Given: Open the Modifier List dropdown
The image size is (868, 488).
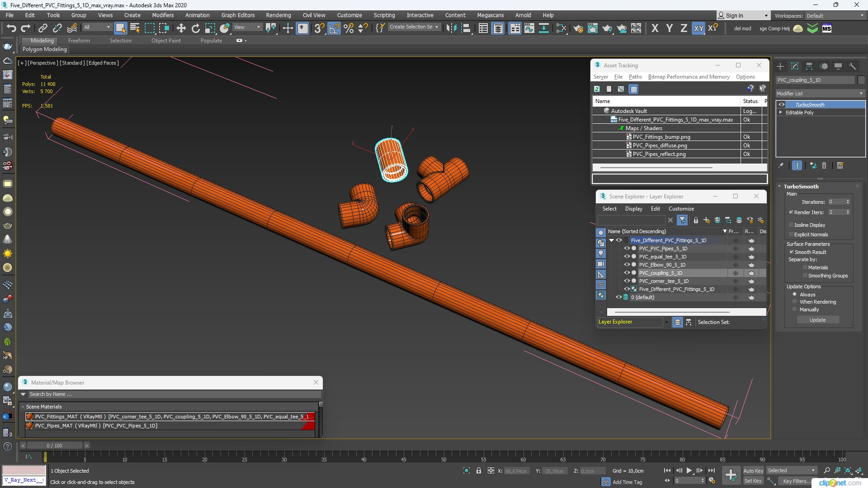Looking at the screenshot, I should click(x=820, y=93).
